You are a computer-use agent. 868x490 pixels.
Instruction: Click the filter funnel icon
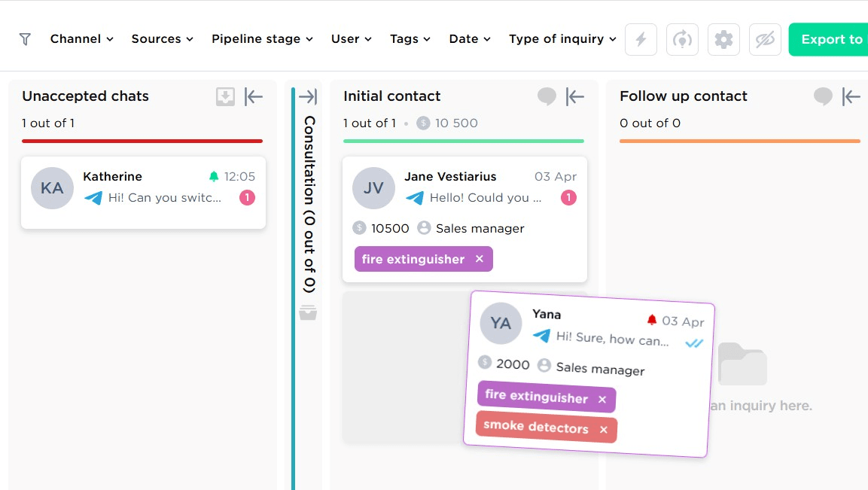(25, 39)
